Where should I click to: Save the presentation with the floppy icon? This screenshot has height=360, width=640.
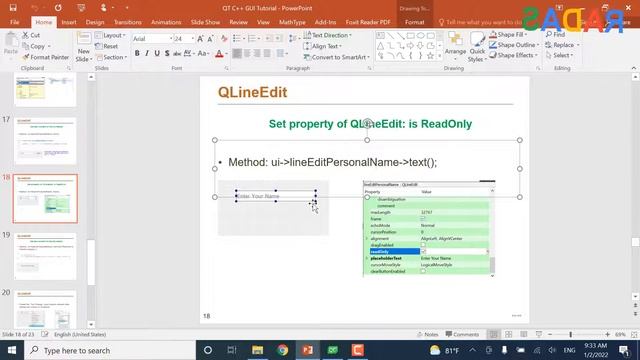click(13, 8)
